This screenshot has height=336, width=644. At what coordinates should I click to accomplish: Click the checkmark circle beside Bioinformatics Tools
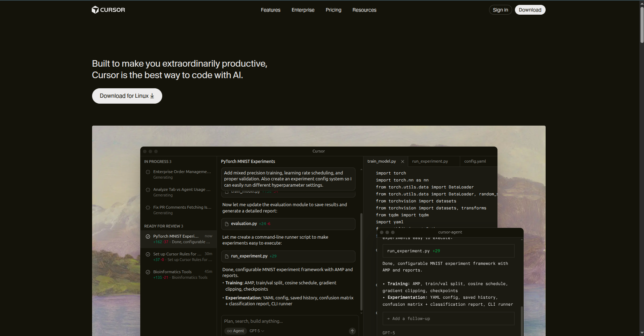[148, 272]
